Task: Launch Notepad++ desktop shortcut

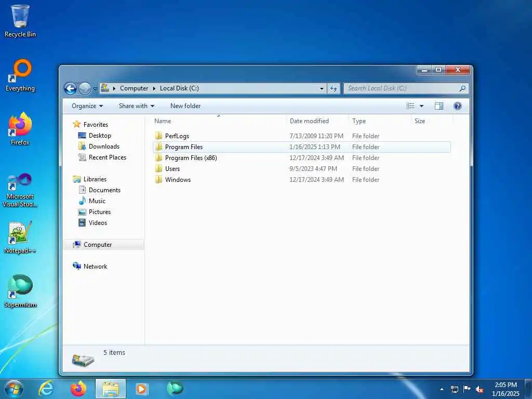Action: [x=20, y=237]
